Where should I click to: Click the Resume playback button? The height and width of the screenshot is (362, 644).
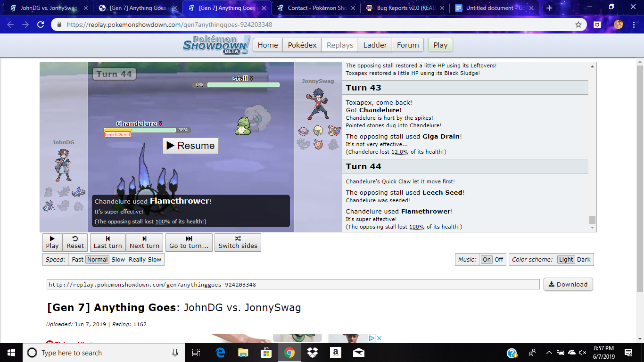point(191,146)
